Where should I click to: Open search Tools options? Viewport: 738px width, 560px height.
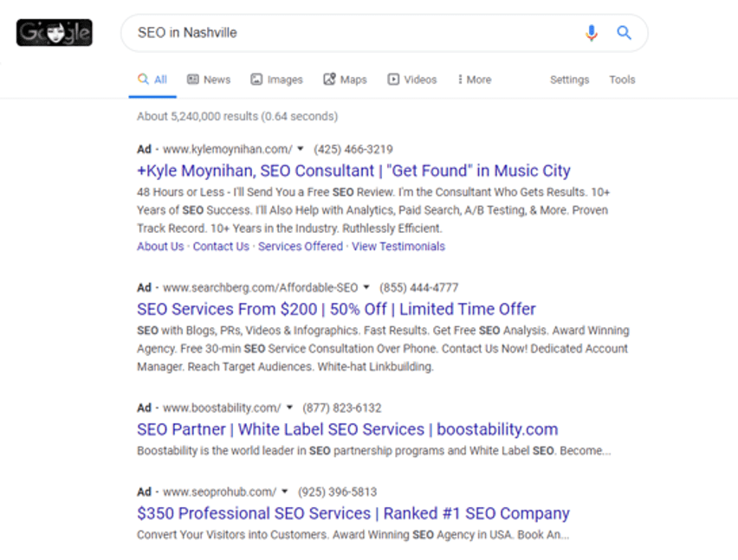pyautogui.click(x=622, y=80)
